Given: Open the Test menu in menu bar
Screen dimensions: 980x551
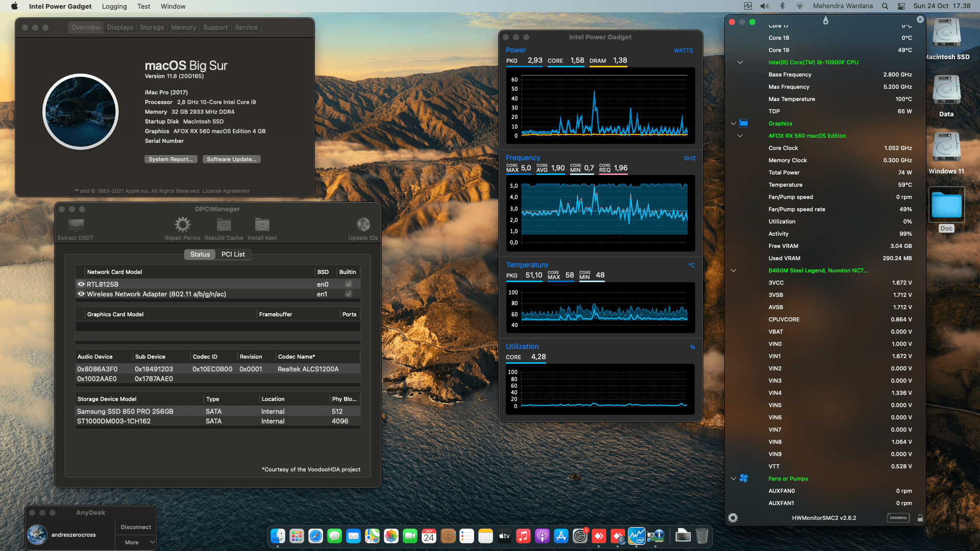Looking at the screenshot, I should 143,6.
